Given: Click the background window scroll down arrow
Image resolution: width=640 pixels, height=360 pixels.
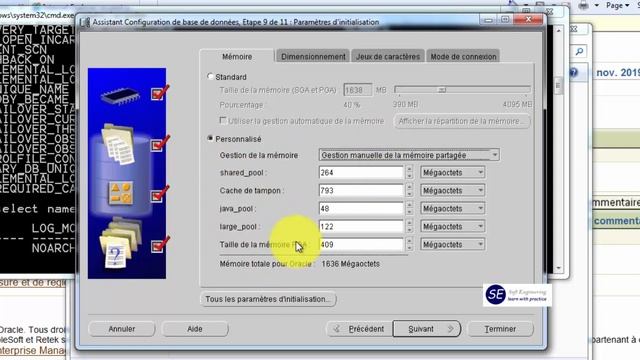Looking at the screenshot, I should coord(559,268).
